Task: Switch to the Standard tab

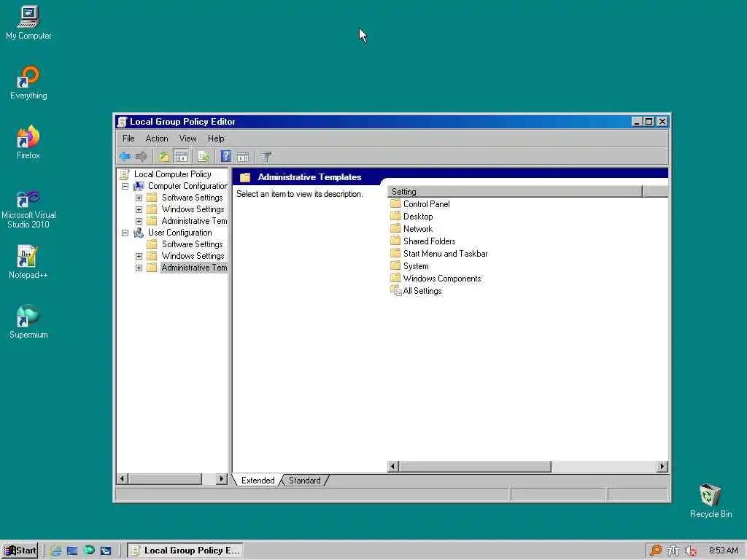Action: (304, 480)
